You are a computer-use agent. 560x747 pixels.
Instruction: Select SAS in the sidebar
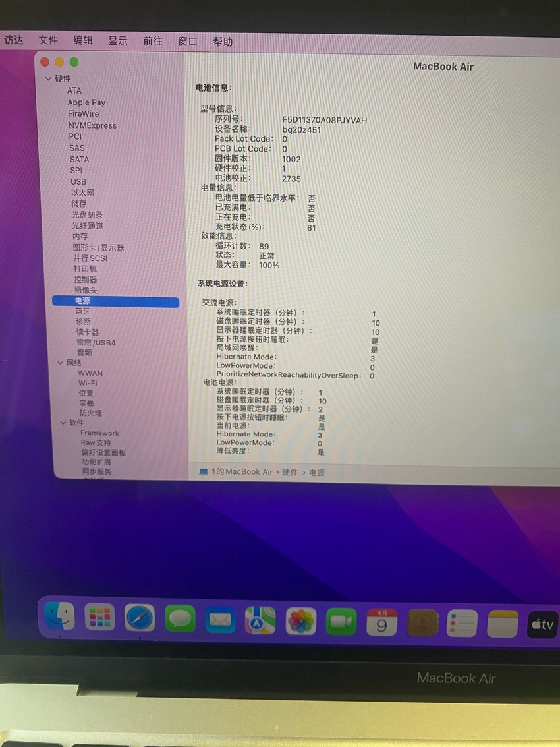pyautogui.click(x=76, y=148)
